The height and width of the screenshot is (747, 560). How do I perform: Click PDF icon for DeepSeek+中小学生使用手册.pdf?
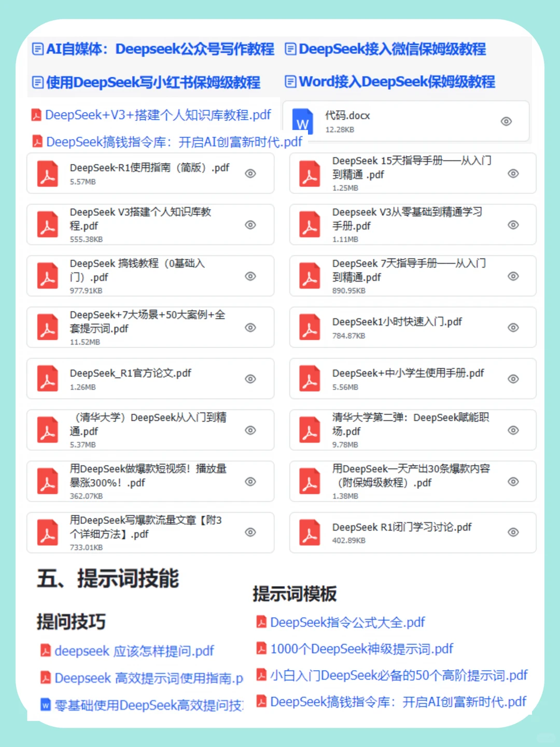point(310,379)
